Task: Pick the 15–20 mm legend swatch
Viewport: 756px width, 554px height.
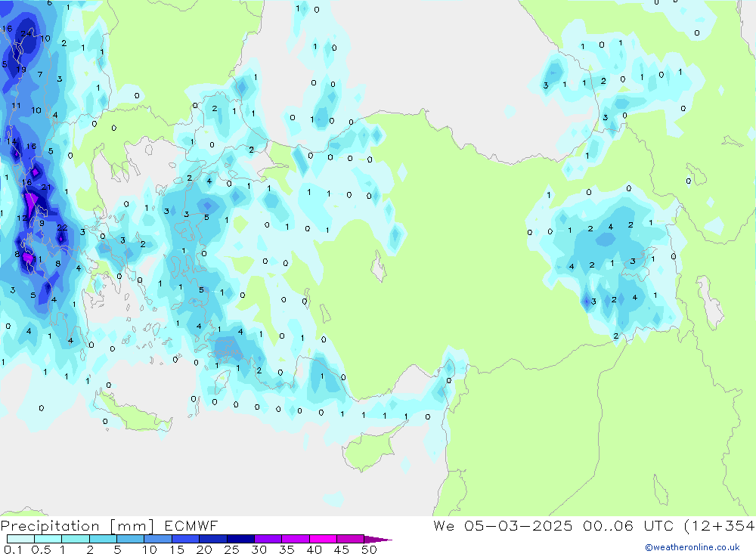Action: tap(185, 539)
